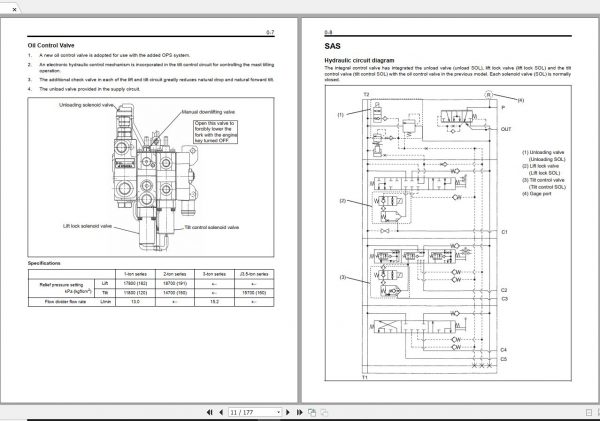Click the 'C1' port label in the diagram
600x421 pixels.
click(504, 232)
